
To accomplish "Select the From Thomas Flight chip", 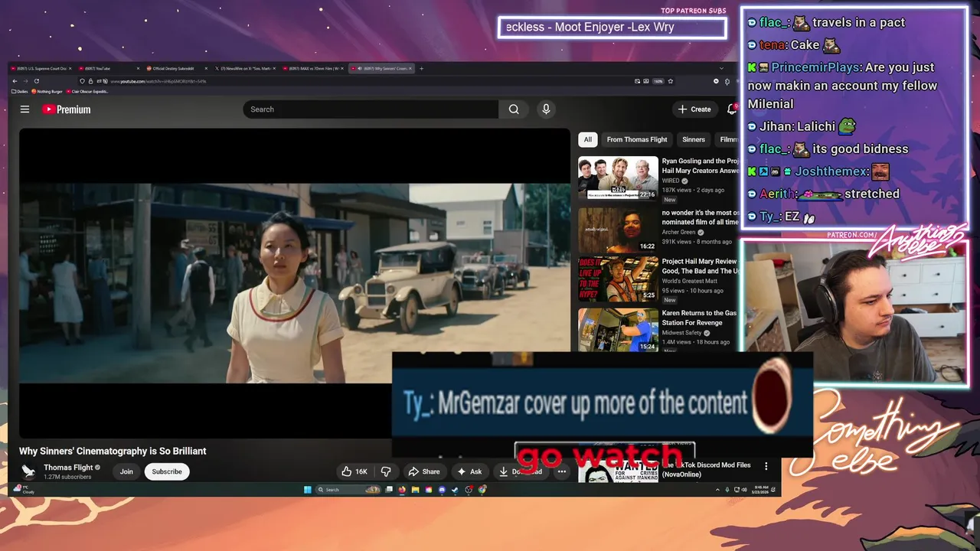I will [x=637, y=139].
